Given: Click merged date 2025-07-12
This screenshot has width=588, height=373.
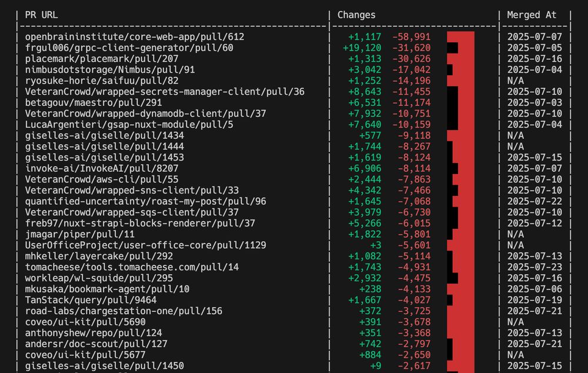Looking at the screenshot, I should click(534, 224).
